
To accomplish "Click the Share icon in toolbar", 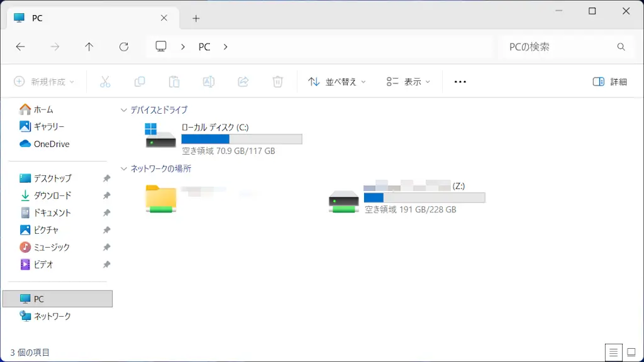I will (243, 82).
